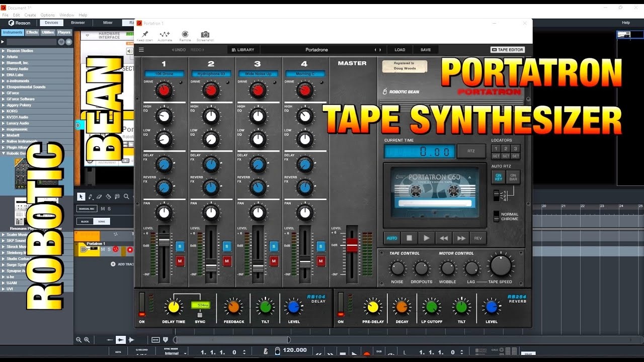The height and width of the screenshot is (362, 644).
Task: Click the record enable button on Portatron track
Action: [x=130, y=249]
